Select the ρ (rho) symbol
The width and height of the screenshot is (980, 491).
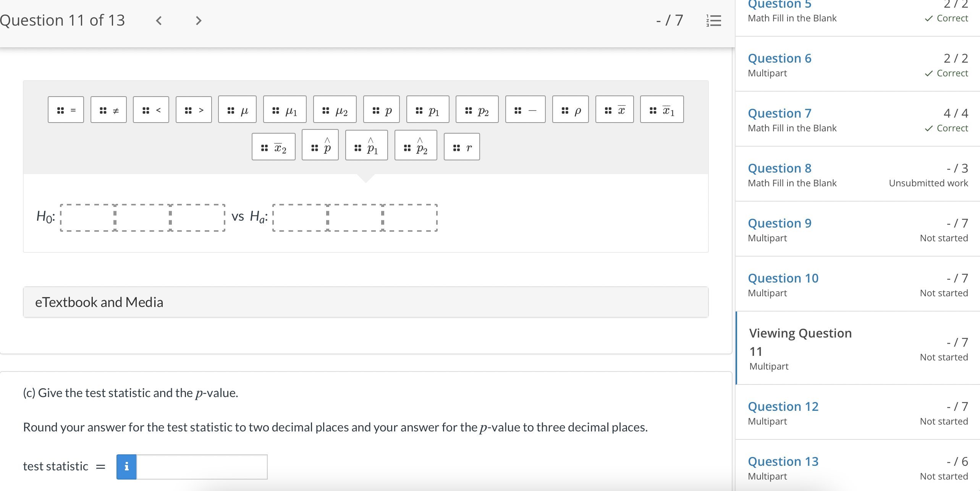coord(571,110)
